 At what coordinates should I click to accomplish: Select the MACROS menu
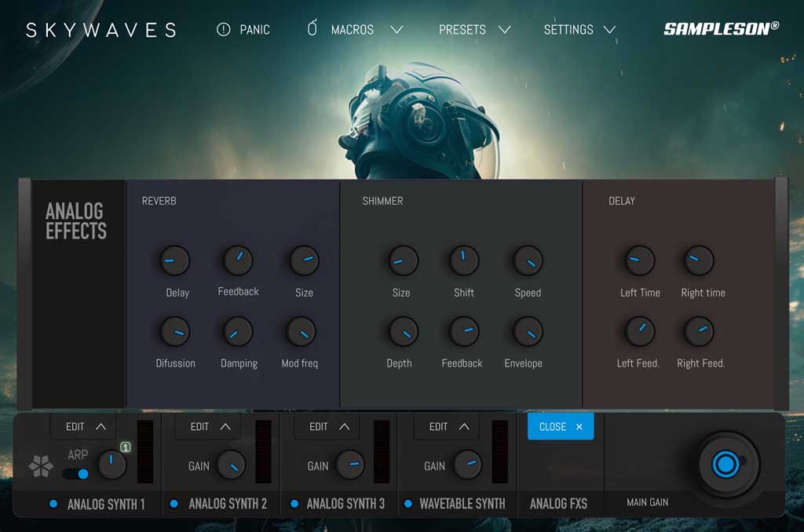353,29
